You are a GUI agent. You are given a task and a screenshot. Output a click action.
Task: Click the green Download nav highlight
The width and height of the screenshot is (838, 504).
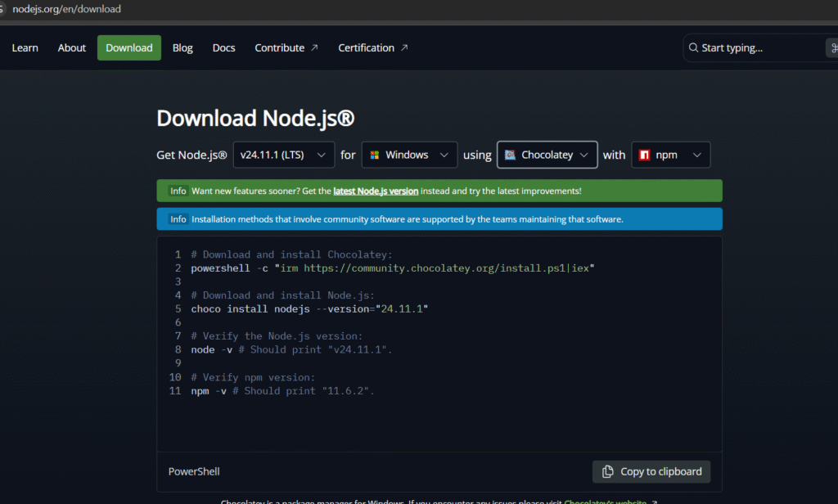point(128,47)
